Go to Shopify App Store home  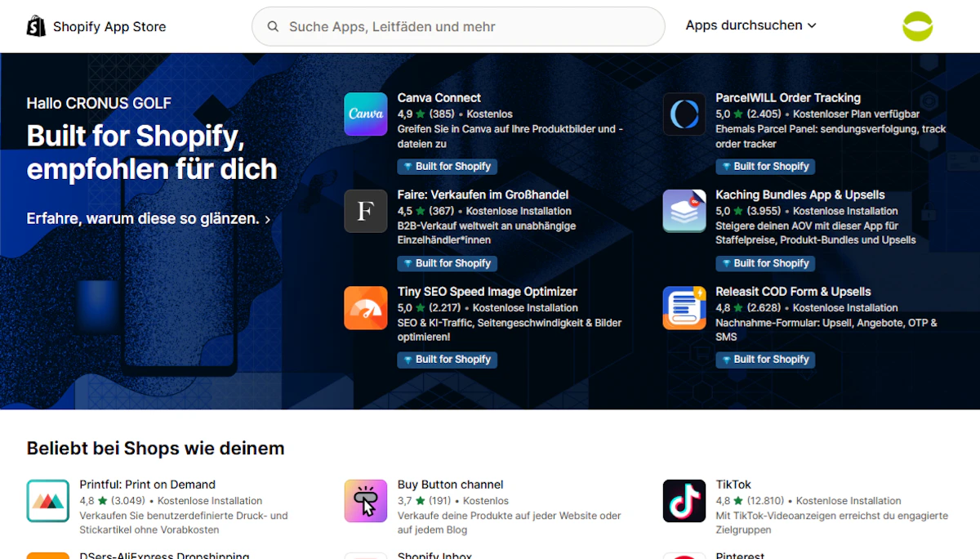[96, 27]
